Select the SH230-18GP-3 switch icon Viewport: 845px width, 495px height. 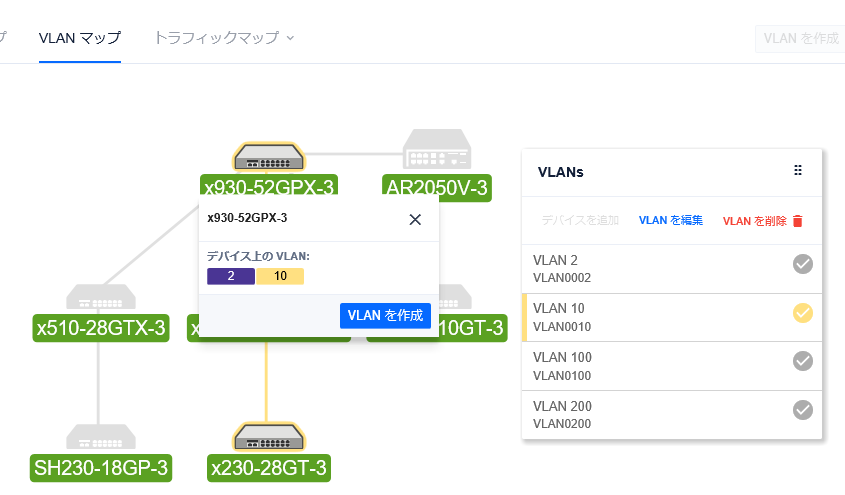[x=101, y=437]
